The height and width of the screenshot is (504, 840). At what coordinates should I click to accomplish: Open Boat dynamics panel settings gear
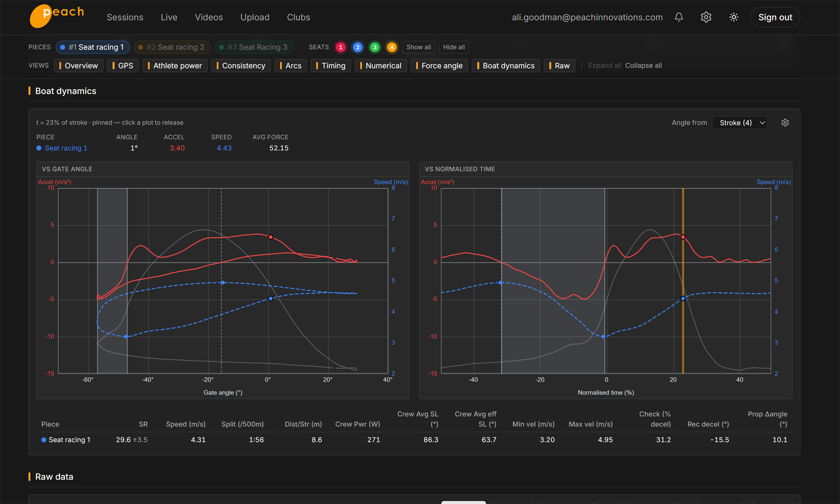(785, 122)
